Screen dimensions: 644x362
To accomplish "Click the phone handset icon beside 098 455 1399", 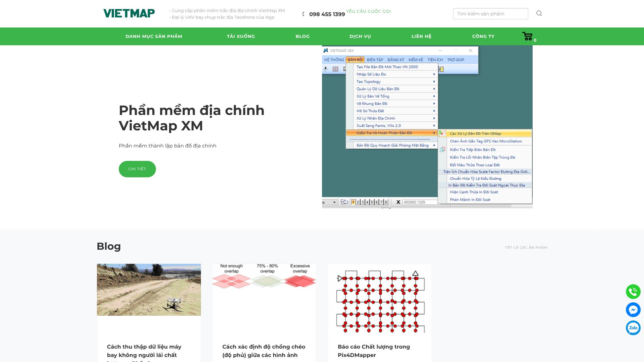I will pos(304,14).
